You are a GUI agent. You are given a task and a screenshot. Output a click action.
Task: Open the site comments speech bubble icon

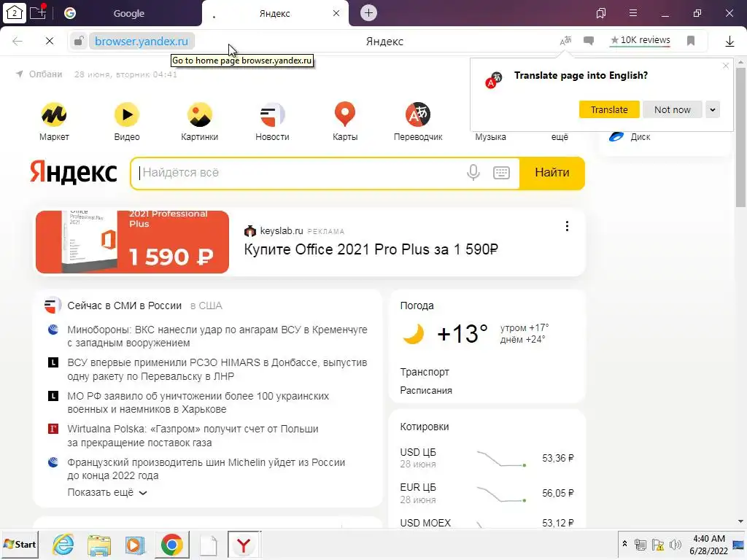[589, 41]
